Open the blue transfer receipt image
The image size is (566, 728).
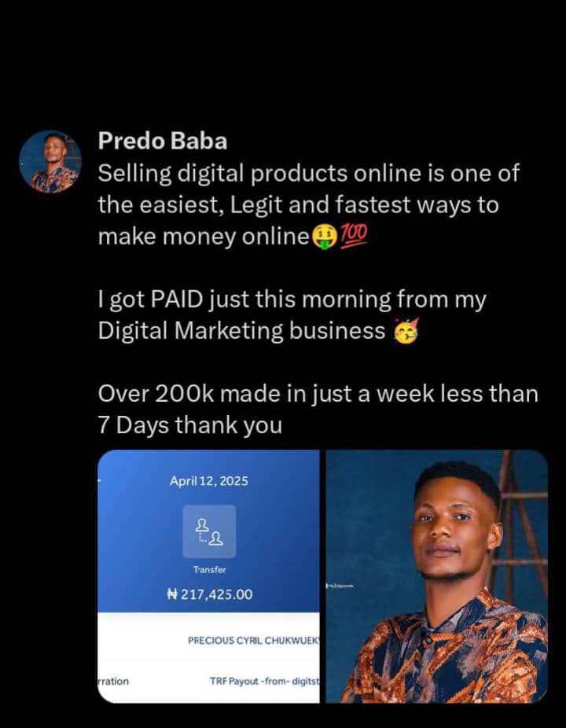click(x=208, y=576)
